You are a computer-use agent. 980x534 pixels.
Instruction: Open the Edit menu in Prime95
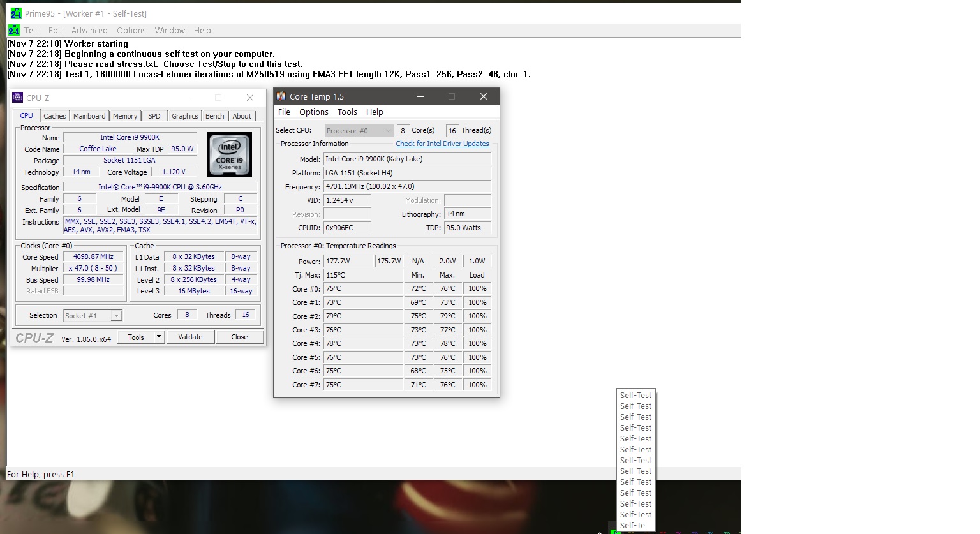click(56, 30)
